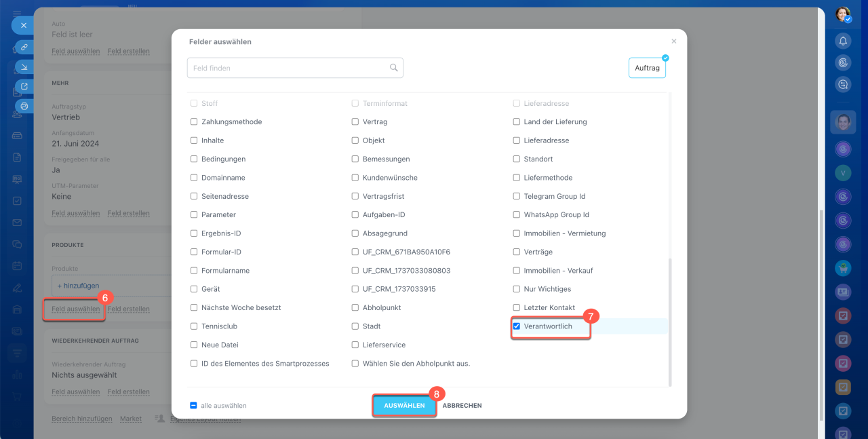Open the user profile avatar in the top-right corner

[x=843, y=14]
